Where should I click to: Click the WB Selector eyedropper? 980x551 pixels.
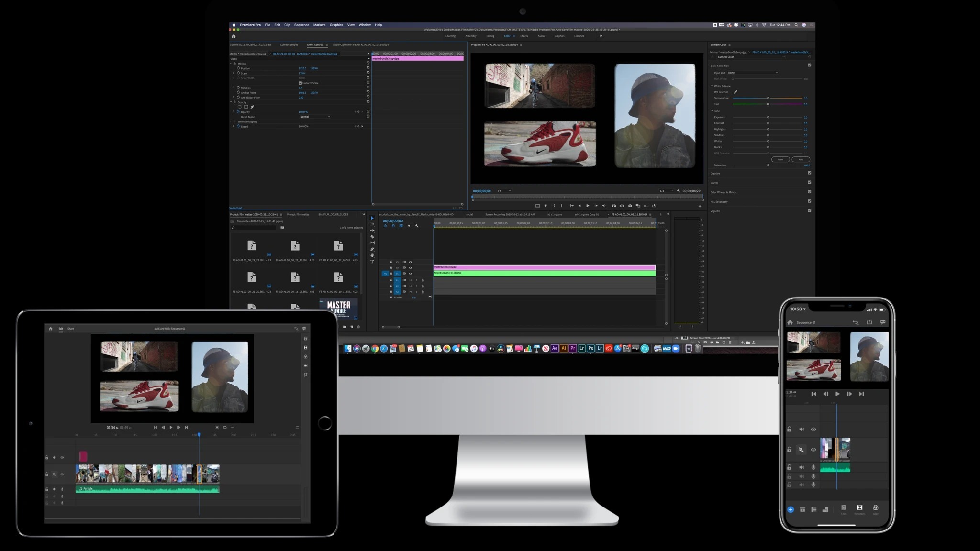coord(735,92)
